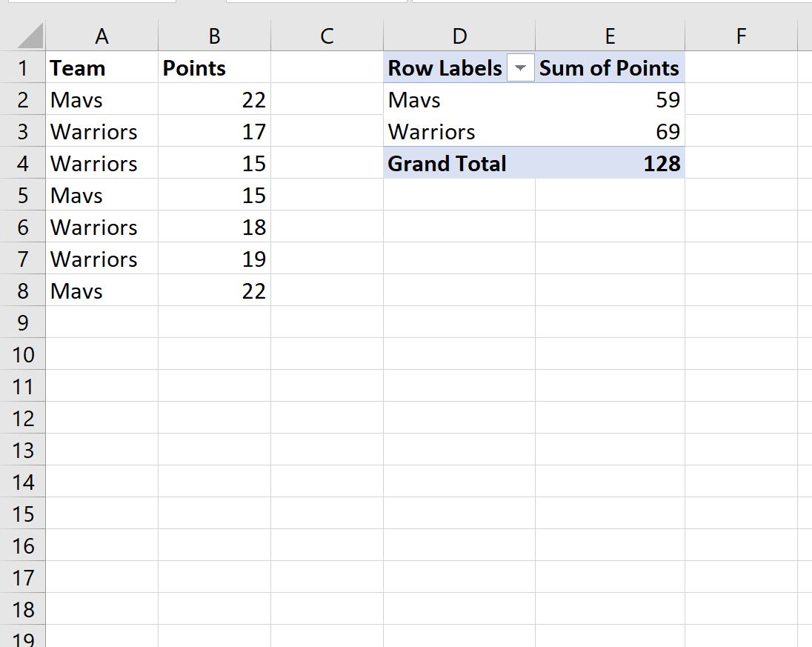Screen dimensions: 812x647
Task: Click the Team header cell
Action: tap(101, 67)
